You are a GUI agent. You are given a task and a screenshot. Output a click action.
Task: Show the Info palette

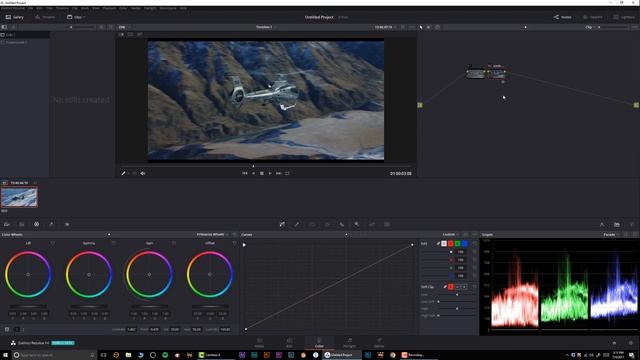click(x=632, y=224)
